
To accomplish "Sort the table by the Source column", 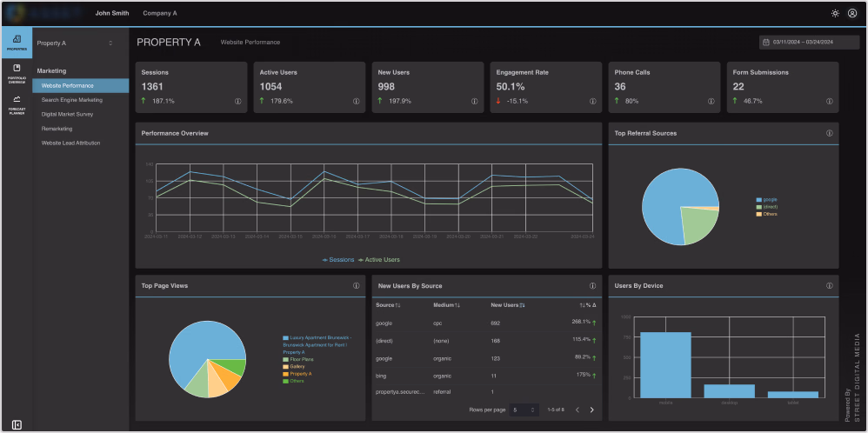I will pyautogui.click(x=388, y=305).
